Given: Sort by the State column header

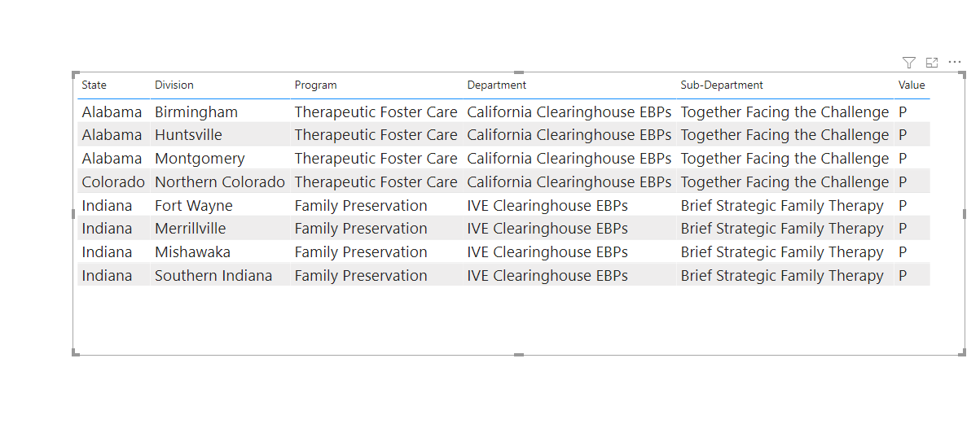Looking at the screenshot, I should (x=94, y=85).
